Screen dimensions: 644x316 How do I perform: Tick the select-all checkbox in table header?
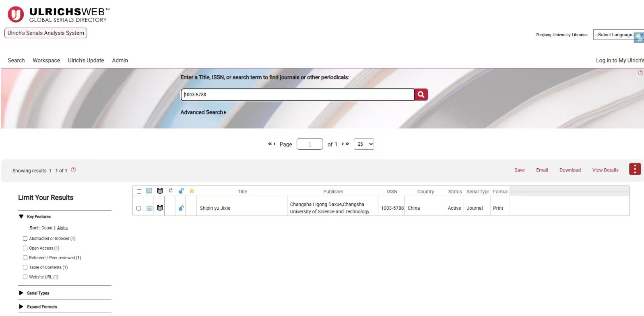click(x=139, y=191)
